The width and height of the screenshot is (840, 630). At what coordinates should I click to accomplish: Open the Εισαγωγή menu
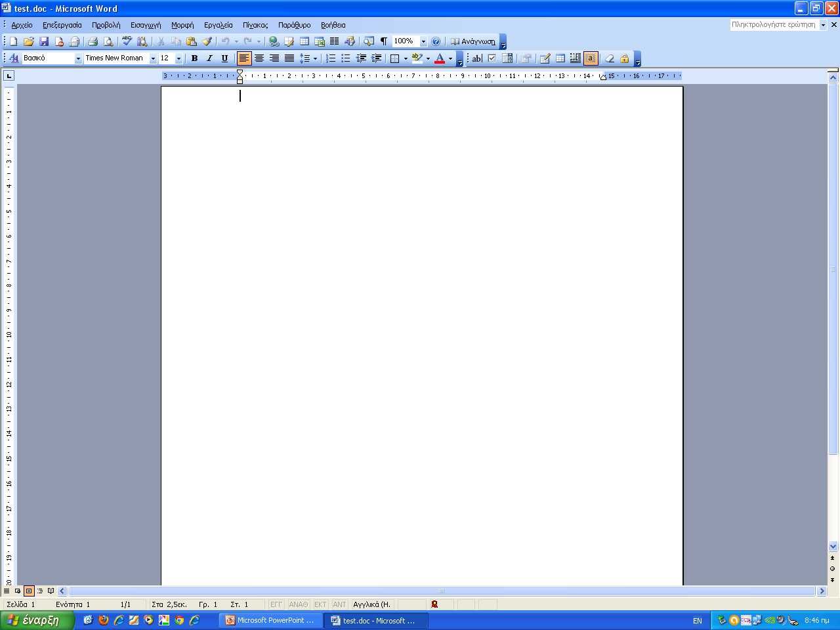click(146, 25)
